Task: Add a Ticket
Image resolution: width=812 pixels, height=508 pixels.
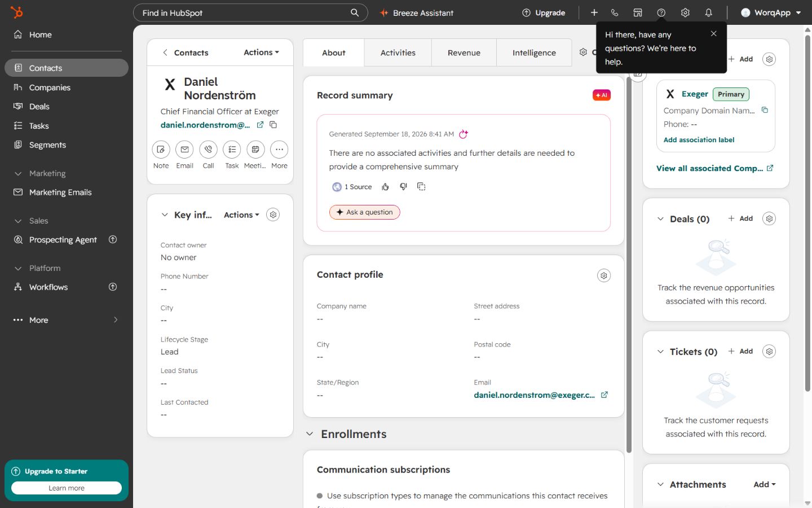Action: (740, 351)
